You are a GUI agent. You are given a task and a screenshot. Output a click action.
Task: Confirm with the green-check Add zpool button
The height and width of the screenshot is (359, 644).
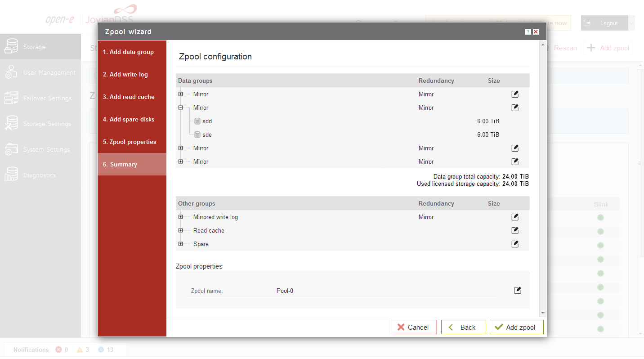(x=517, y=327)
